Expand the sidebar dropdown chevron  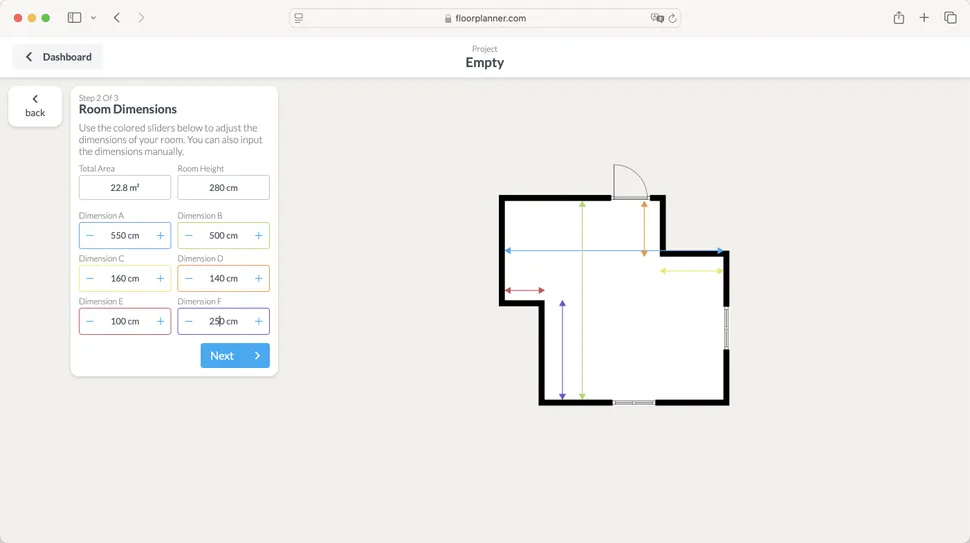click(x=93, y=18)
